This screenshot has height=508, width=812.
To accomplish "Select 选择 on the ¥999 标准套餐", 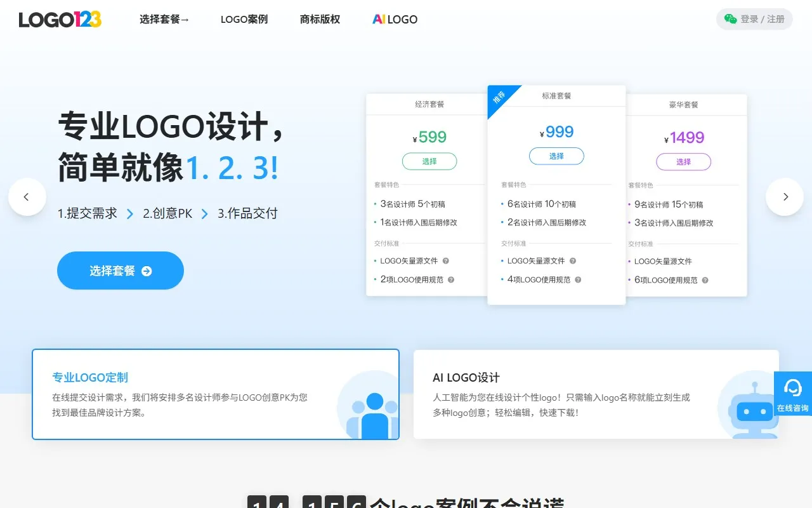I will coord(556,156).
